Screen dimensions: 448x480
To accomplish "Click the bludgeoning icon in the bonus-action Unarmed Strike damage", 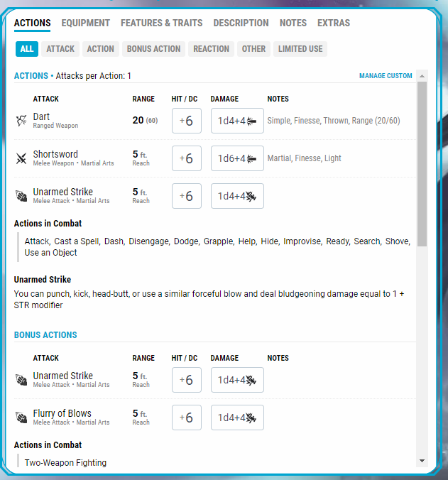I will pos(251,380).
